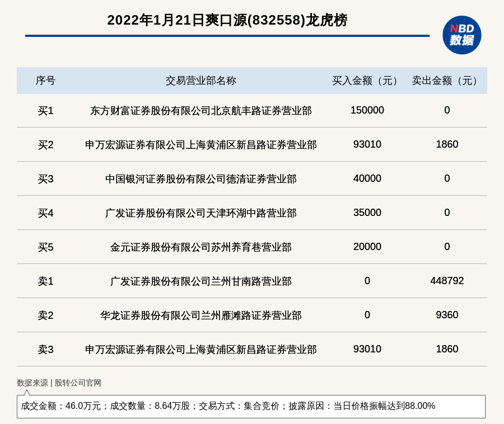
Task: Select the 序号 column header
Action: (x=45, y=81)
